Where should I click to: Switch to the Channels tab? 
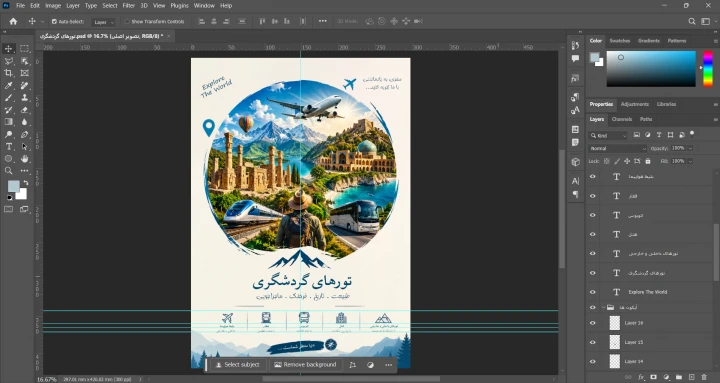[622, 119]
